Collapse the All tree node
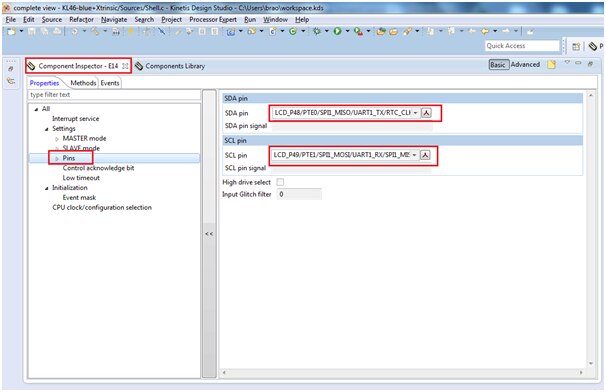Screen dimensions: 606x392 pos(36,109)
